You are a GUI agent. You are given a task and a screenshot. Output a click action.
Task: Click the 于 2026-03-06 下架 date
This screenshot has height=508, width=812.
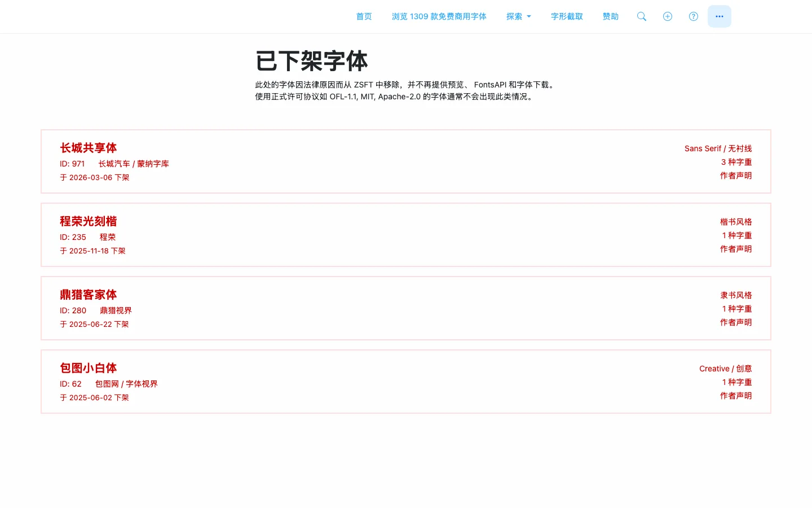pos(95,177)
